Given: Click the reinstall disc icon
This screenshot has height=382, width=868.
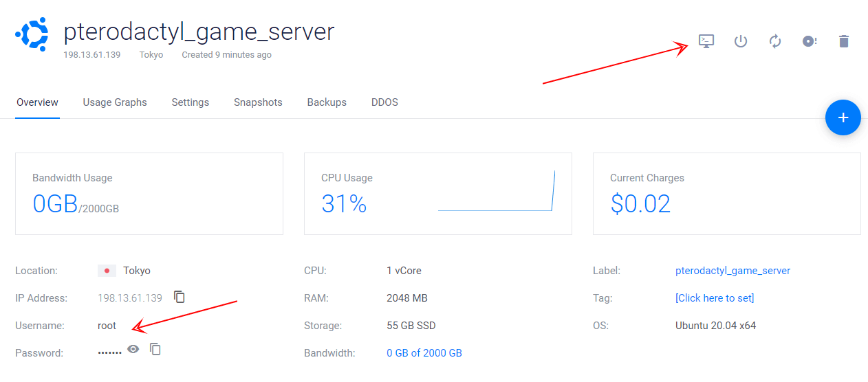Looking at the screenshot, I should 810,41.
